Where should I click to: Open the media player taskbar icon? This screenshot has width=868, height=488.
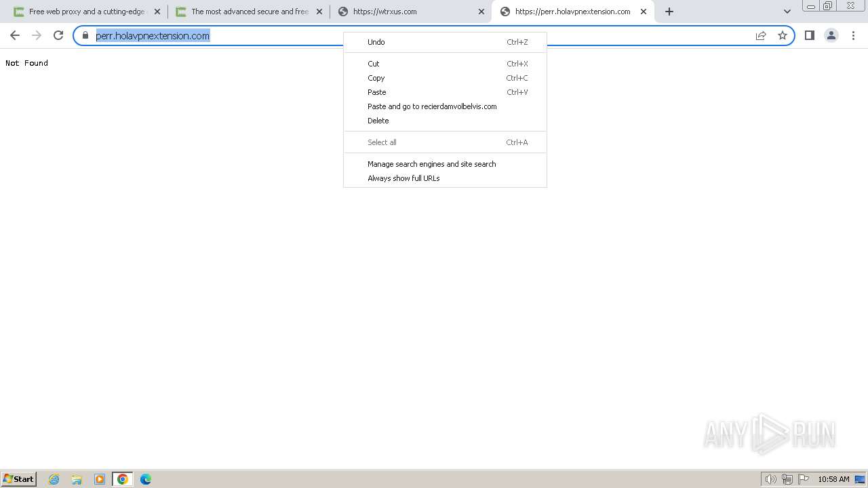pos(100,479)
